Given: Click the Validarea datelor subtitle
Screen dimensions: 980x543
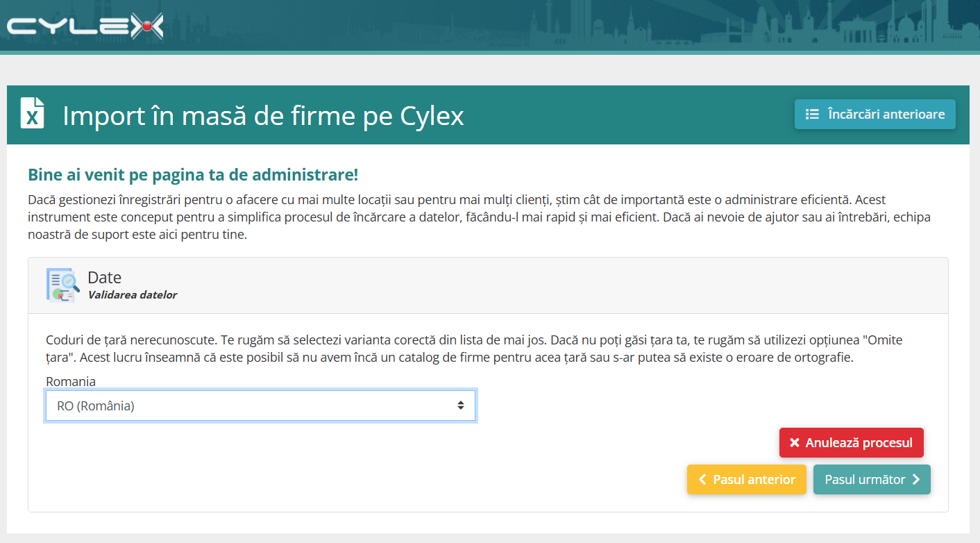Looking at the screenshot, I should click(133, 295).
